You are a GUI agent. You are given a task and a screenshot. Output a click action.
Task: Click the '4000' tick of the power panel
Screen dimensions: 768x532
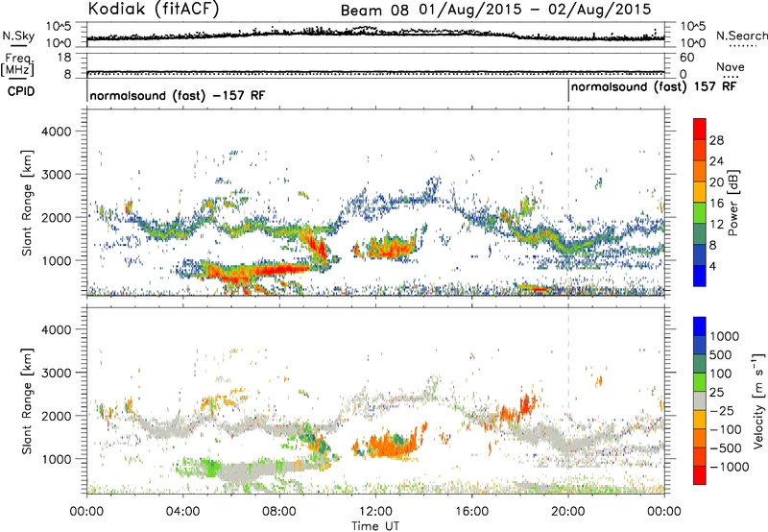pos(56,132)
